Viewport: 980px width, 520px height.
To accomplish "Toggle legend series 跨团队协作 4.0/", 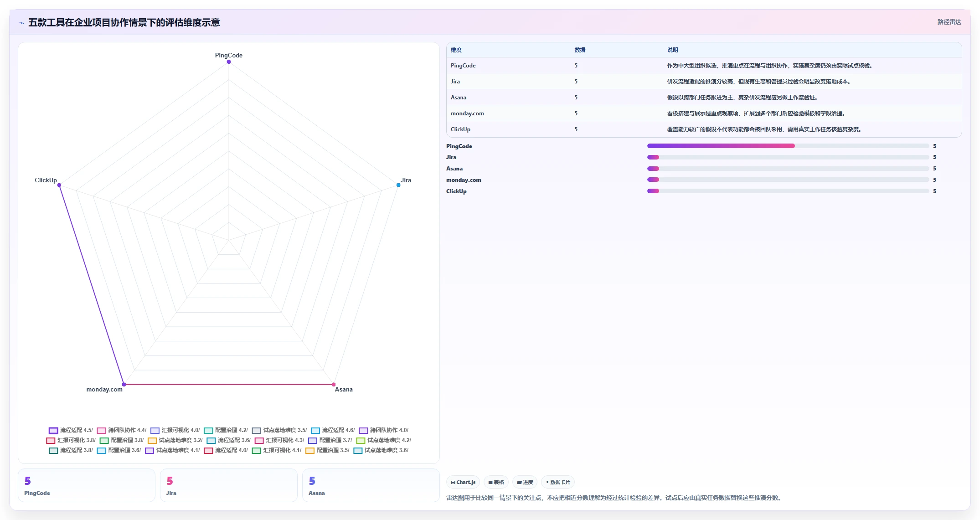I will (384, 430).
